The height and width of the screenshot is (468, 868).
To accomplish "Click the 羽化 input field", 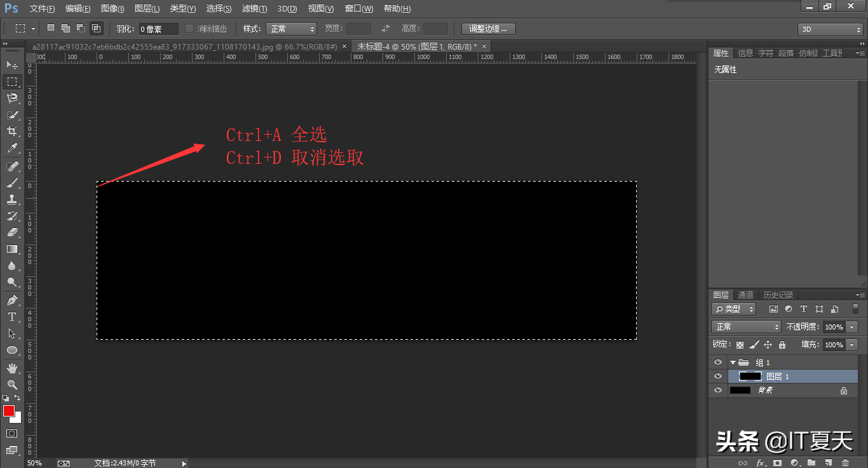I will [x=158, y=29].
